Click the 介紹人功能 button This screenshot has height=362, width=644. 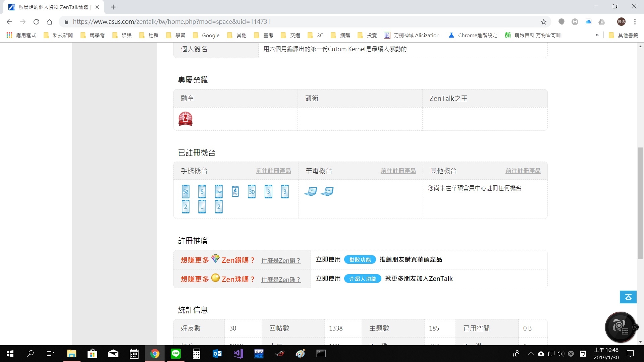click(x=363, y=279)
